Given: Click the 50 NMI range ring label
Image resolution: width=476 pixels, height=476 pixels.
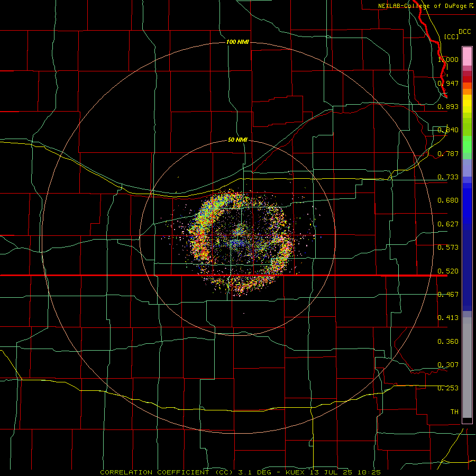Looking at the screenshot, I should pos(237,140).
